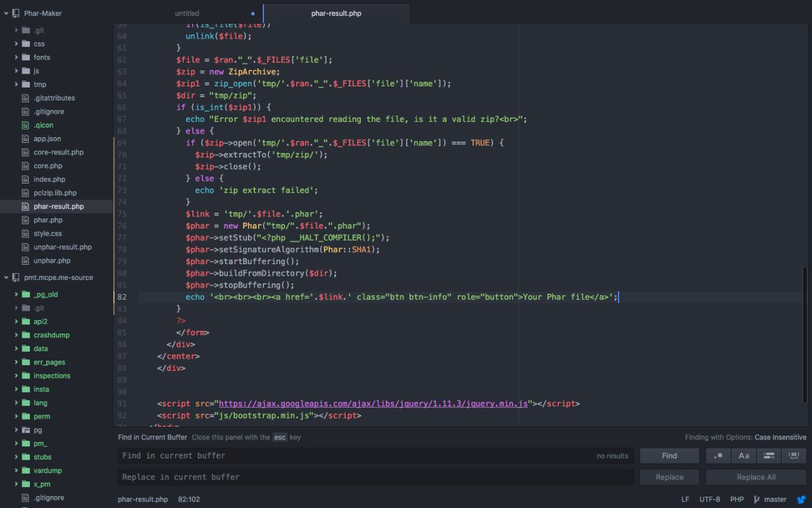The height and width of the screenshot is (508, 812).
Task: Click the x_pm folder icon
Action: (26, 485)
